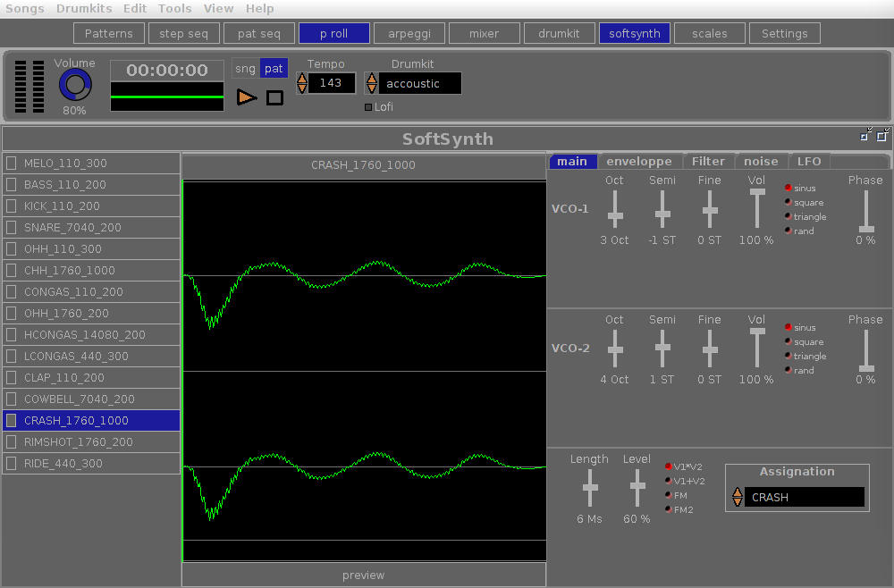Select the CLAP_110_200 instrument row

pyautogui.click(x=91, y=377)
